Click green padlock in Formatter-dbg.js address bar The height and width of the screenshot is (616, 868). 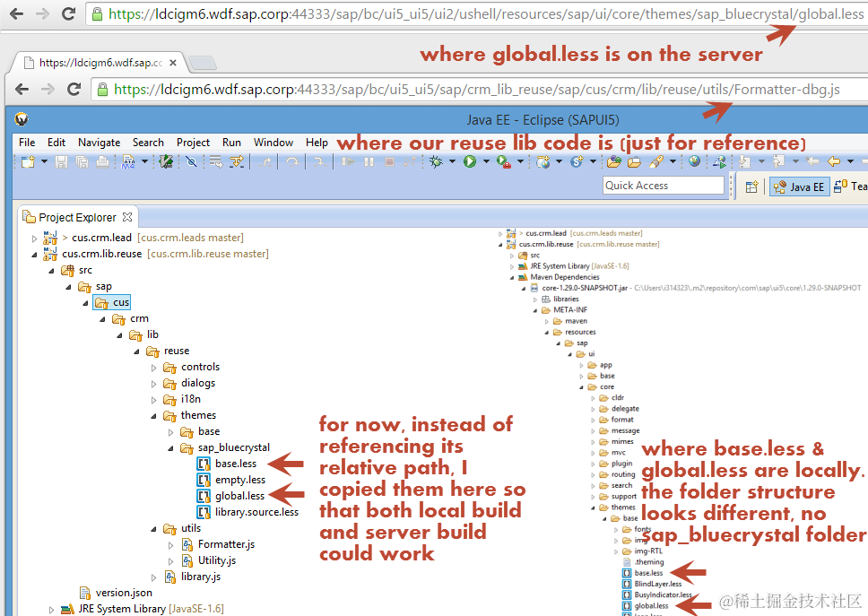click(x=102, y=89)
